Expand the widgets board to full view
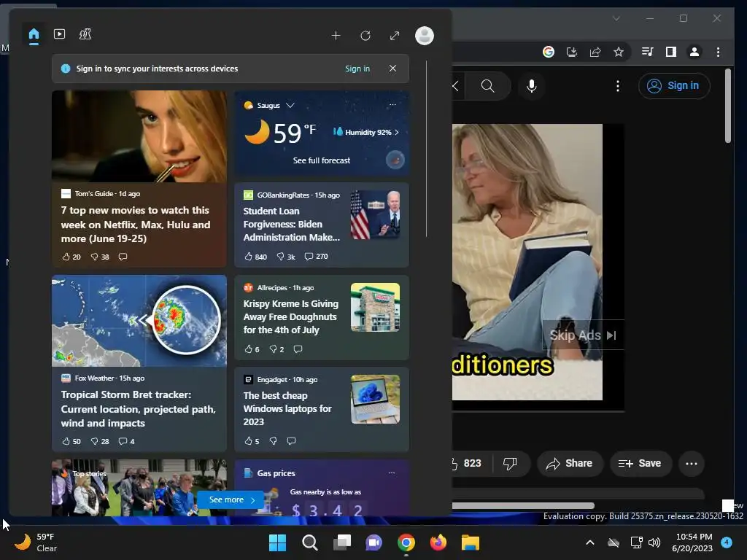Screen dimensions: 747x560 tap(395, 36)
